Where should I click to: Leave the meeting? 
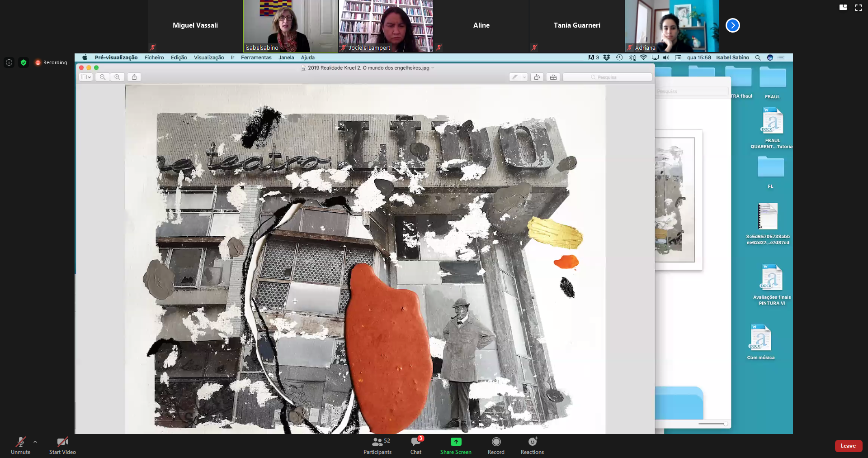point(848,446)
